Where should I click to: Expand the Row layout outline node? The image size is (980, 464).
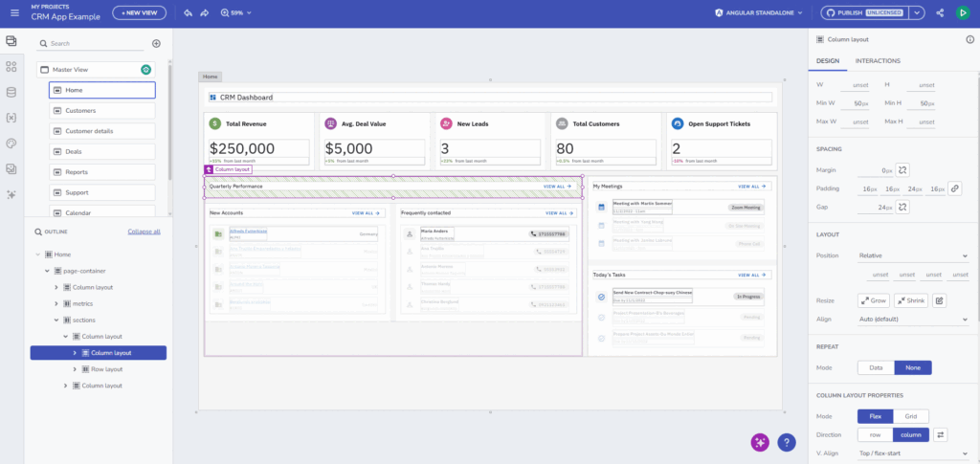[75, 369]
